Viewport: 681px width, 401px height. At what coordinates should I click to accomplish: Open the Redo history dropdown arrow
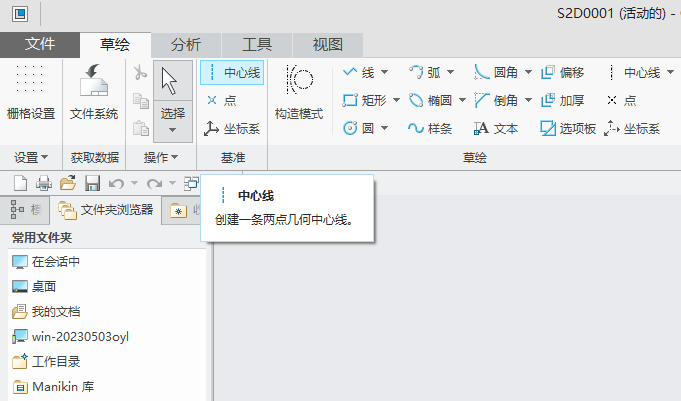point(172,183)
